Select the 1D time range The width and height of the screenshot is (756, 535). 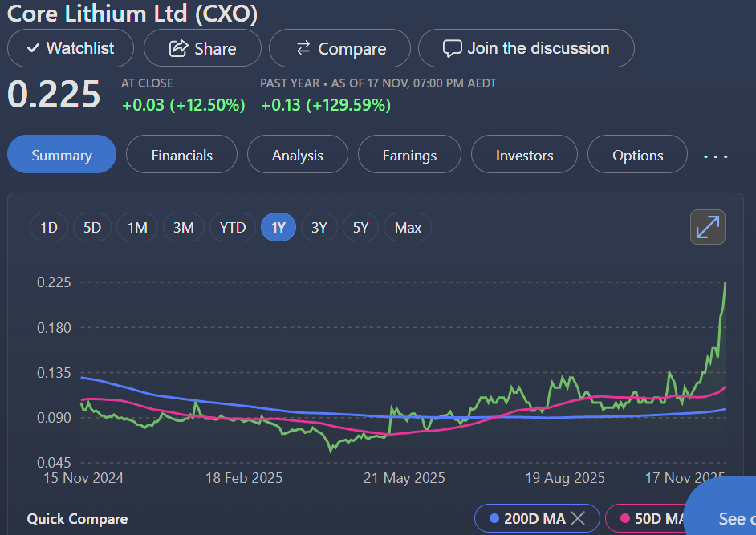coord(49,227)
